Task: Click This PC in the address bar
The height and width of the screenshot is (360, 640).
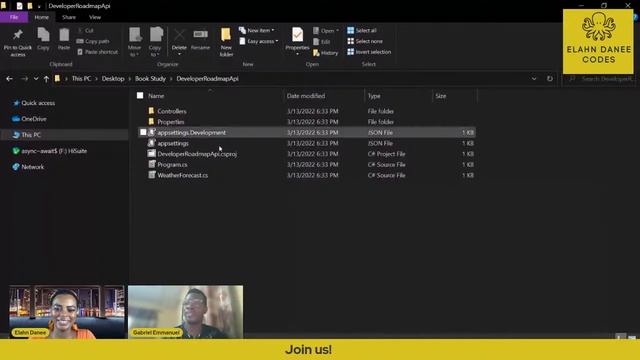Action: point(81,79)
